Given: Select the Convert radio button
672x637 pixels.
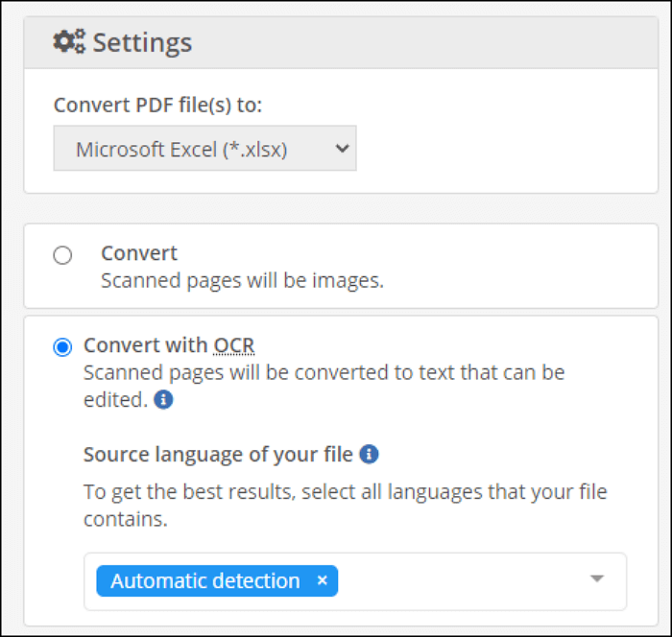Looking at the screenshot, I should 62,255.
